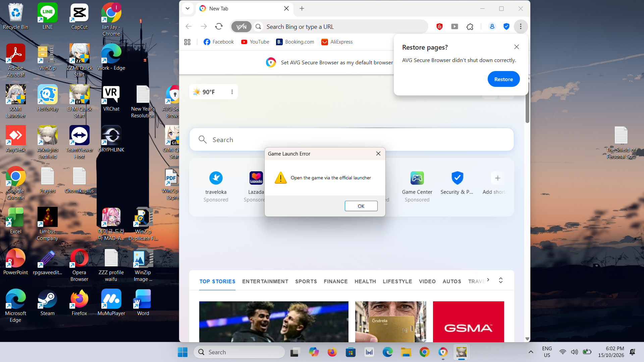Open the AVG adblock shield icon
This screenshot has height=362, width=644.
click(439, 26)
